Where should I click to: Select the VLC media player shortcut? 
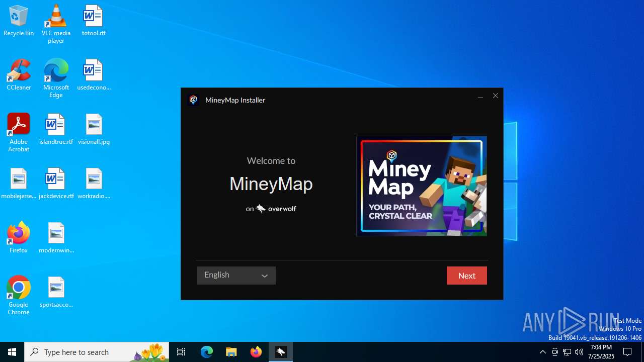click(x=56, y=24)
